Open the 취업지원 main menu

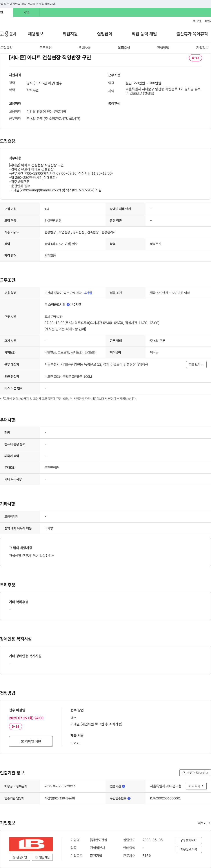[x=70, y=34]
